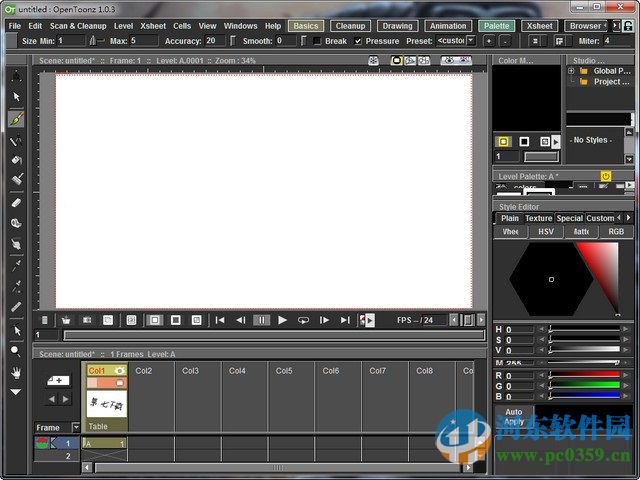
Task: Select the Zoom magnifier tool
Action: pyautogui.click(x=16, y=351)
